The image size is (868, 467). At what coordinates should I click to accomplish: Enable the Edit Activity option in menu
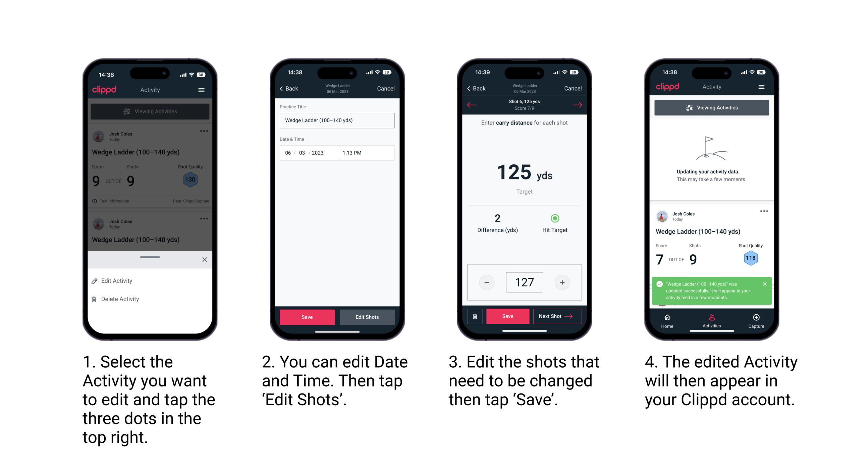(118, 281)
